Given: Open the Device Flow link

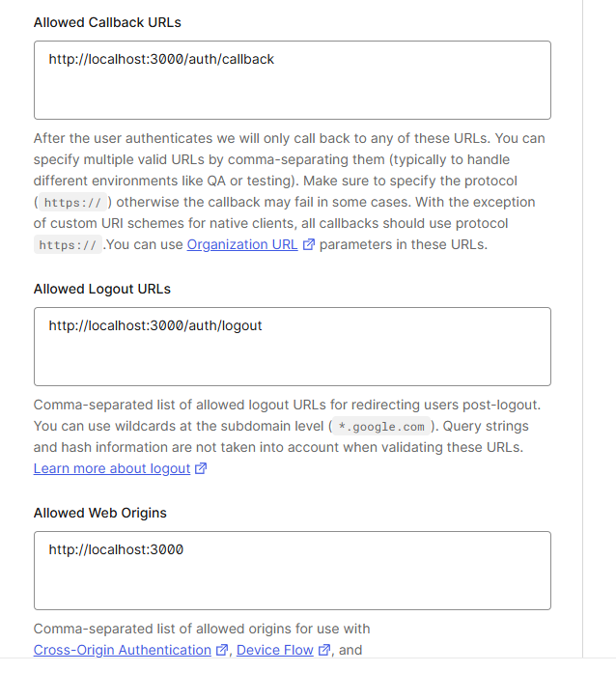Looking at the screenshot, I should [x=275, y=650].
